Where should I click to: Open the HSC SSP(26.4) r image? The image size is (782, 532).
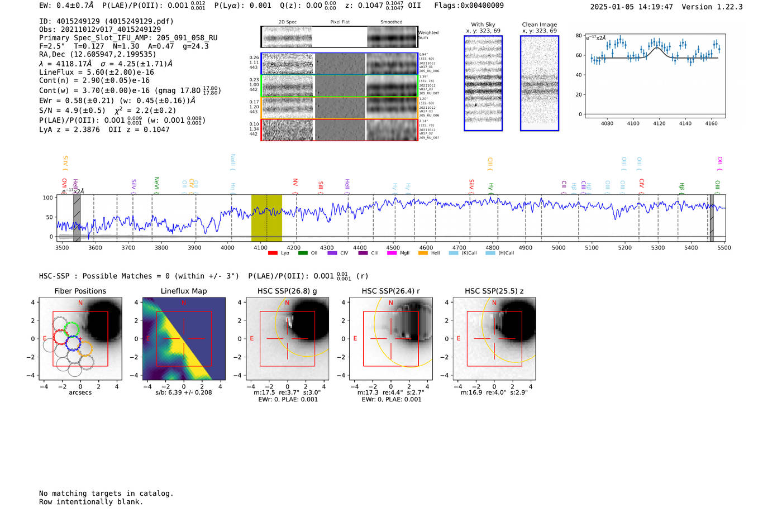(x=390, y=338)
